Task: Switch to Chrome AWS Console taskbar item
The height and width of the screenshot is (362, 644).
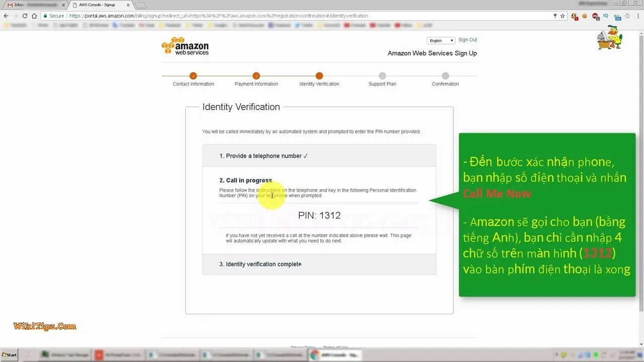Action: click(x=335, y=355)
